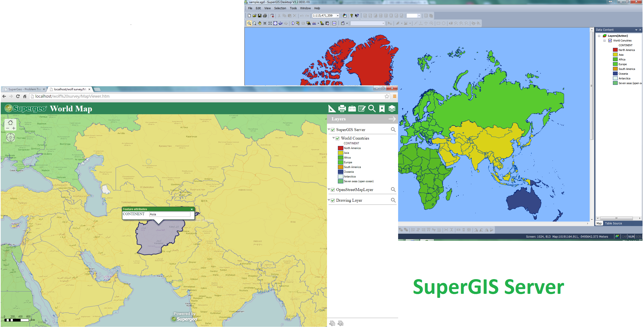Screen dimensions: 644x327
Task: Switch to the Table Source tab
Action: (613, 223)
